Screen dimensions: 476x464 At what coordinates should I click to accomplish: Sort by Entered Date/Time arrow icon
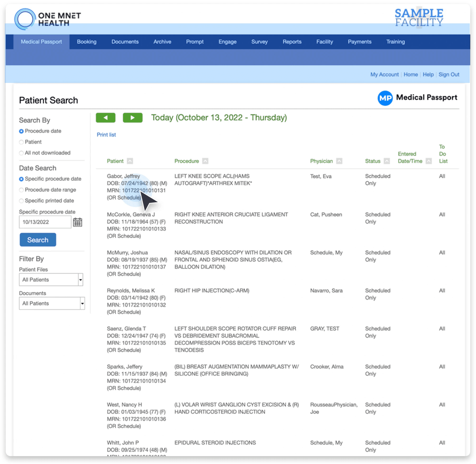pyautogui.click(x=429, y=161)
